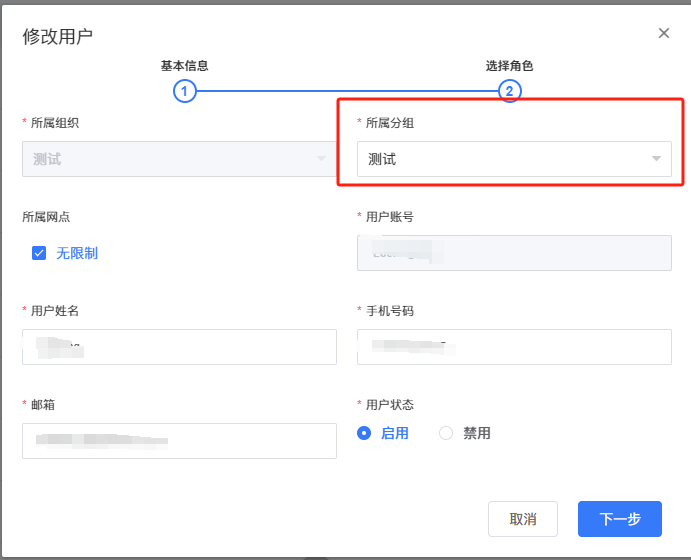Open the 所属分组 dropdown showing 测试
The height and width of the screenshot is (560, 691).
pyautogui.click(x=513, y=159)
